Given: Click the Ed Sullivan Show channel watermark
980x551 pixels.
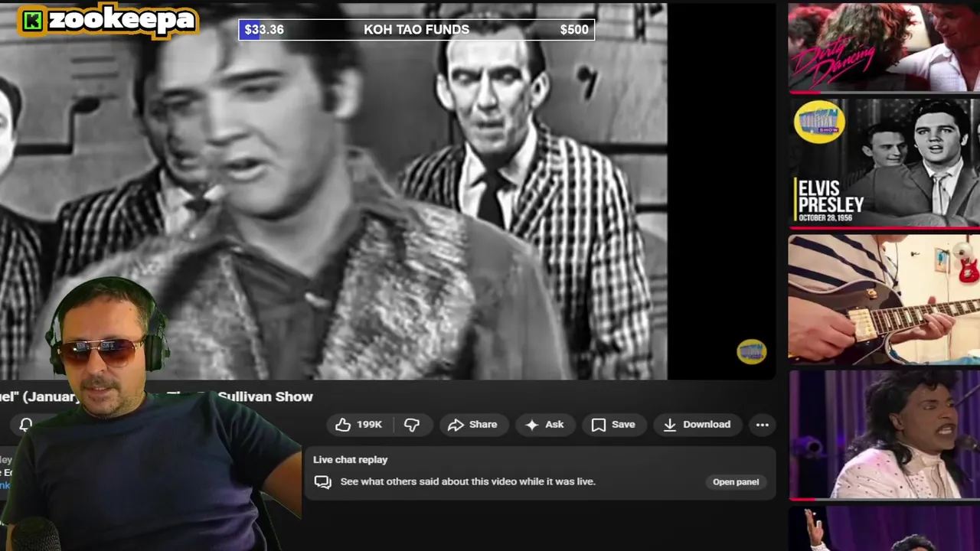Looking at the screenshot, I should point(751,351).
